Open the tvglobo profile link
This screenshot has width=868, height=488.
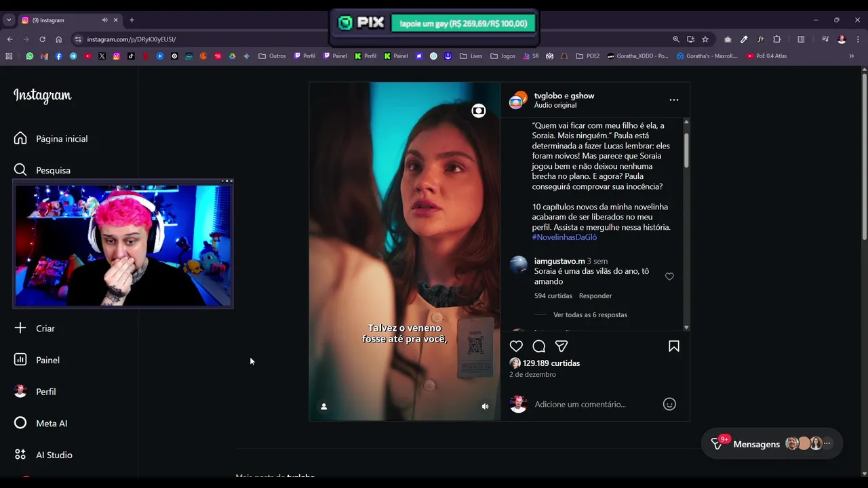click(548, 96)
